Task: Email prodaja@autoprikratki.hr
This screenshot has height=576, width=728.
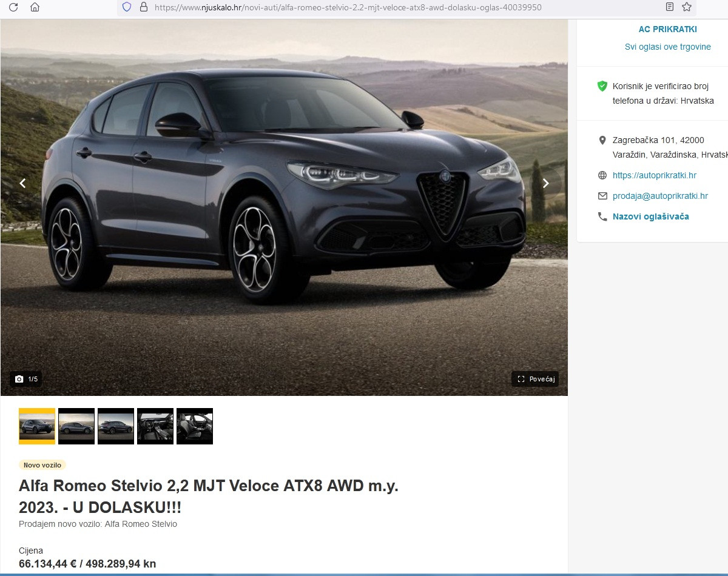Action: (x=660, y=196)
